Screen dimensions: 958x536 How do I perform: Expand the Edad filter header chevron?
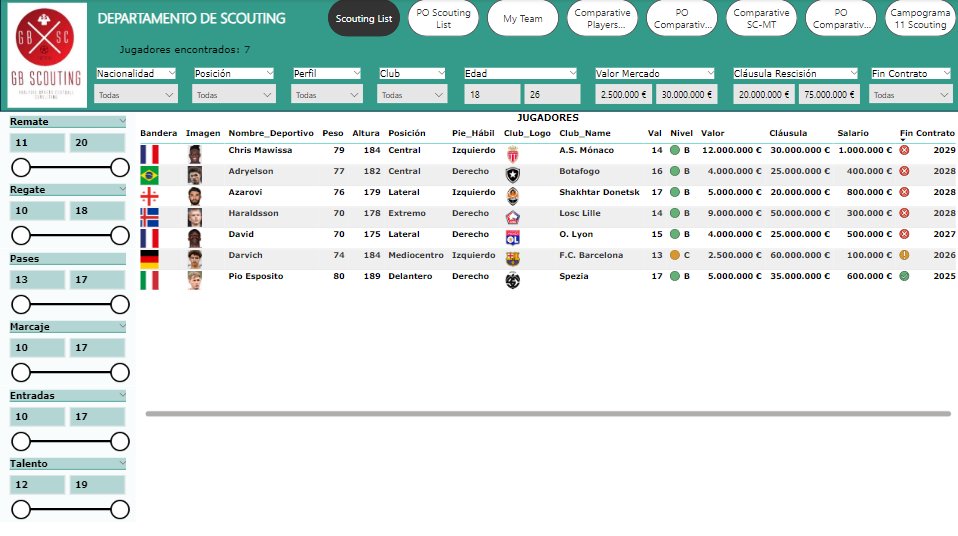coord(572,73)
